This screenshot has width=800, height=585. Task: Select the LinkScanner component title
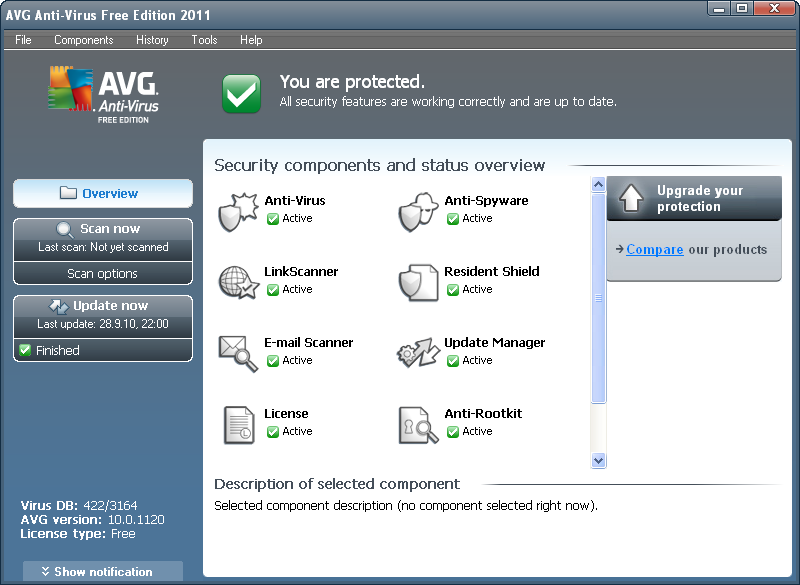coord(301,272)
